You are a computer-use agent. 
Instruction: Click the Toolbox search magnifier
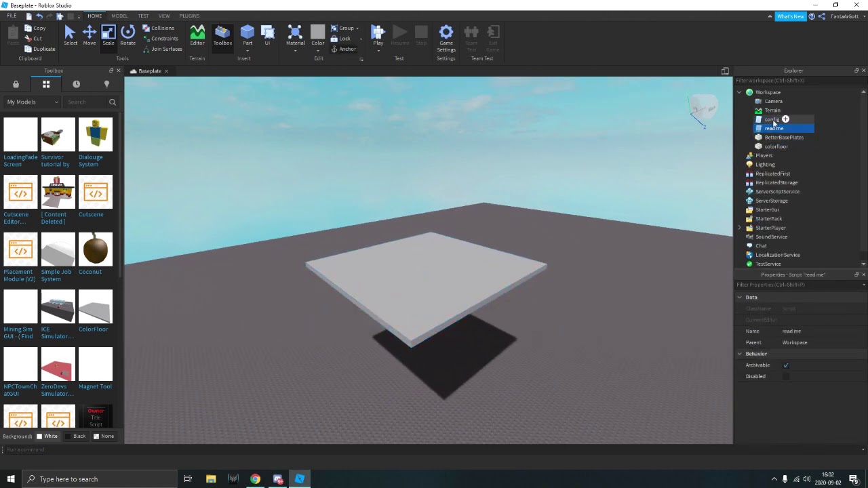click(113, 102)
